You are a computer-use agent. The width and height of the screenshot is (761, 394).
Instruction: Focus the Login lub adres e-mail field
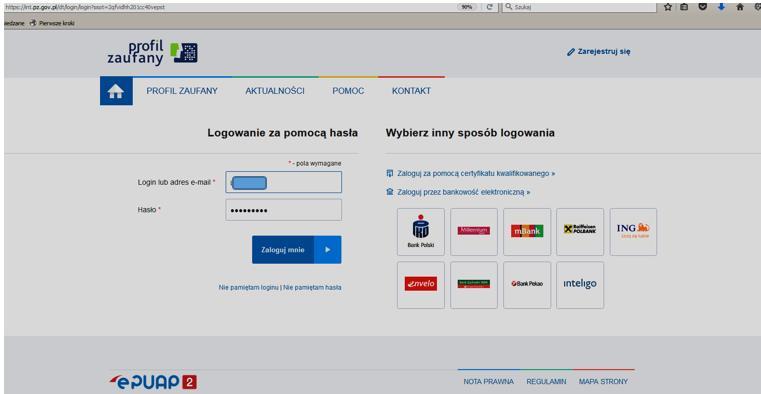pos(283,182)
